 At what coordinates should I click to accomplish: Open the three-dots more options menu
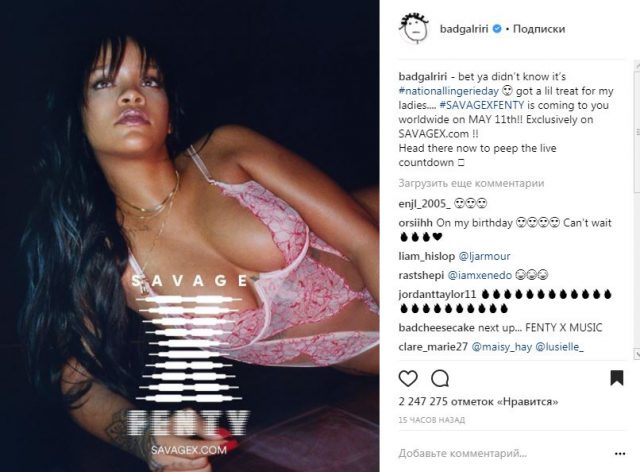click(620, 454)
